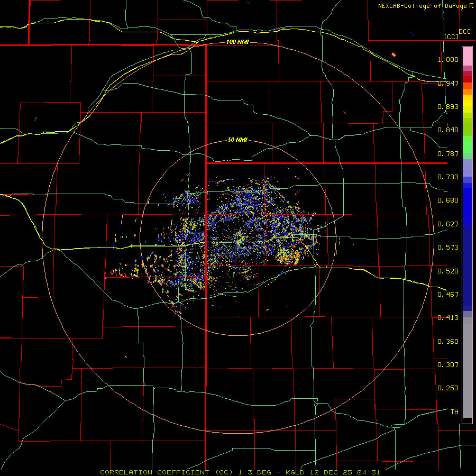Image resolution: width=476 pixels, height=476 pixels.
Task: Select the 0.680 scale value
Action: [448, 200]
